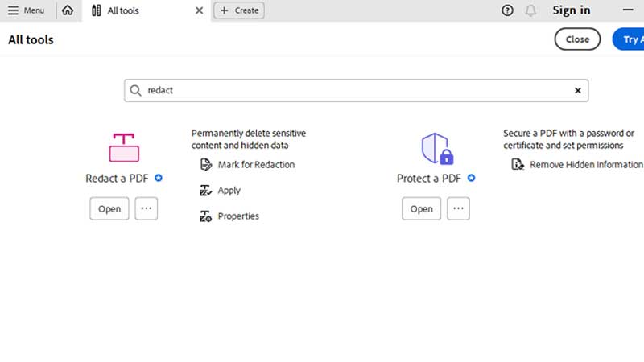This screenshot has width=644, height=362.
Task: Expand more options for Redact a PDF
Action: [146, 208]
